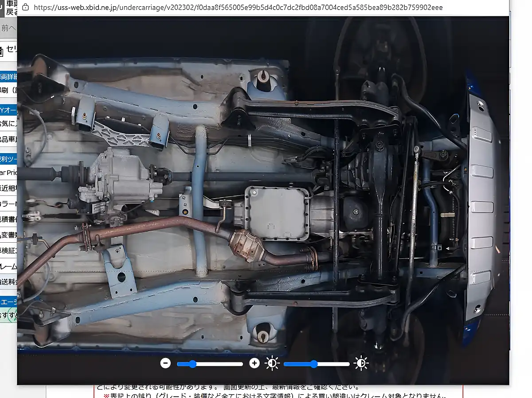Viewport: 532px width, 398px height.
Task: Open the 送料 sidebar link
Action: (8, 282)
